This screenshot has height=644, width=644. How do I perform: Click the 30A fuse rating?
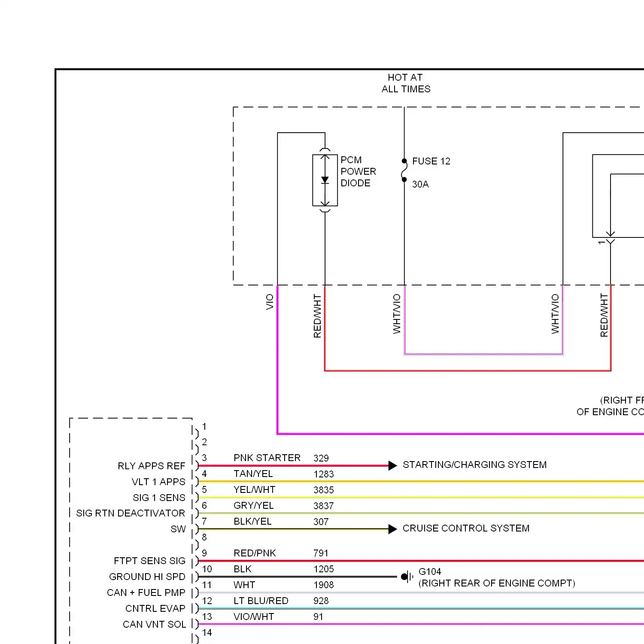pos(420,184)
